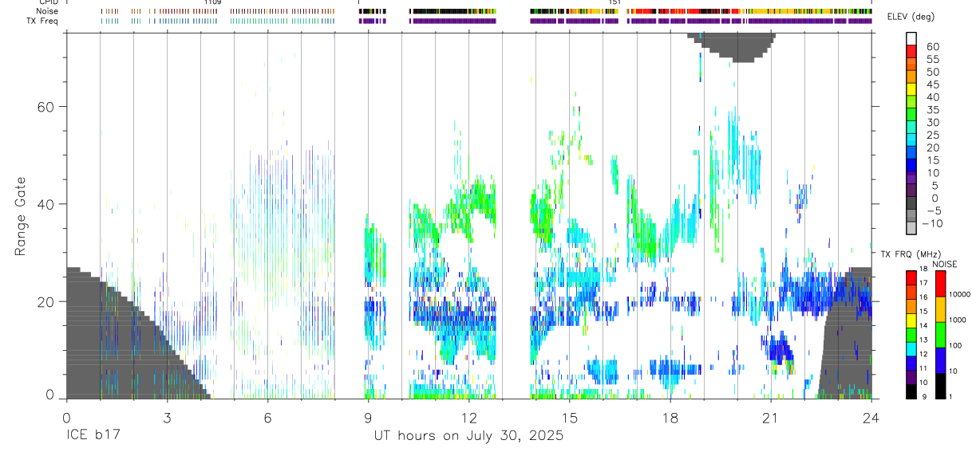This screenshot has height=452, width=980.
Task: Click the 'UT hours on July 30, 2025' axis title
Action: tap(468, 436)
